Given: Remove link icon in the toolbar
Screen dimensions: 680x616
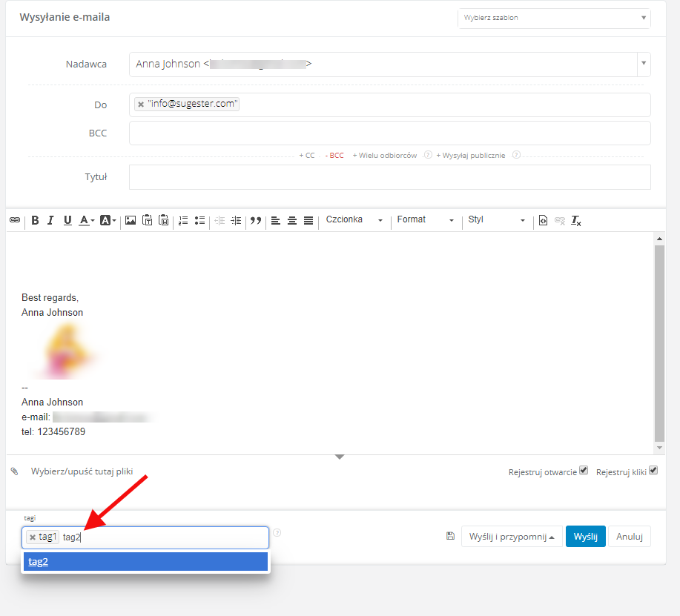Looking at the screenshot, I should tap(559, 221).
